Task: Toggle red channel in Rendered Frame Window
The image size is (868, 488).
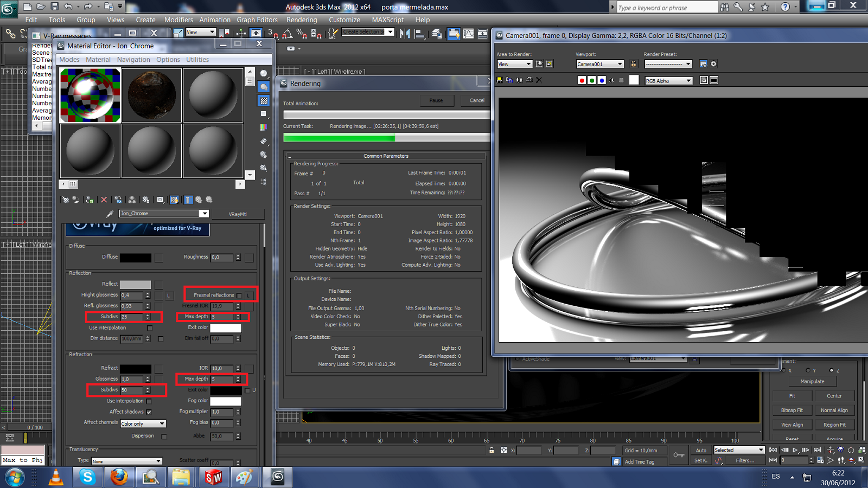Action: pos(582,80)
